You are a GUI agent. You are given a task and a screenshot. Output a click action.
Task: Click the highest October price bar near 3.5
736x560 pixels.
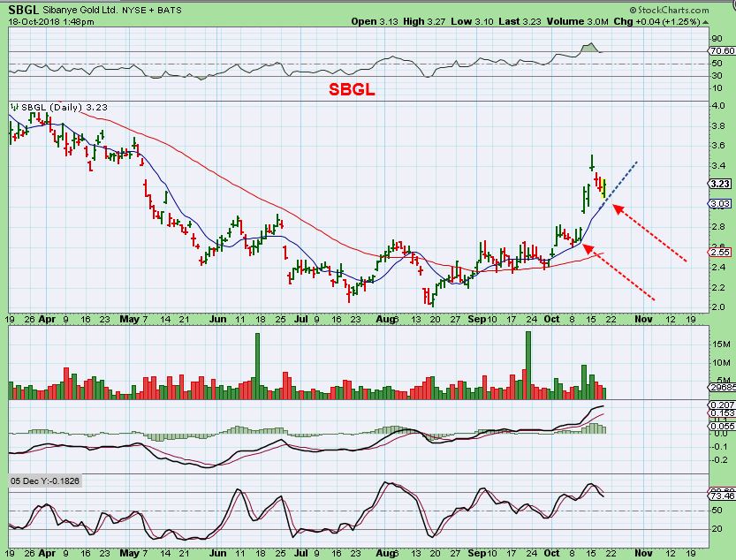tap(592, 163)
